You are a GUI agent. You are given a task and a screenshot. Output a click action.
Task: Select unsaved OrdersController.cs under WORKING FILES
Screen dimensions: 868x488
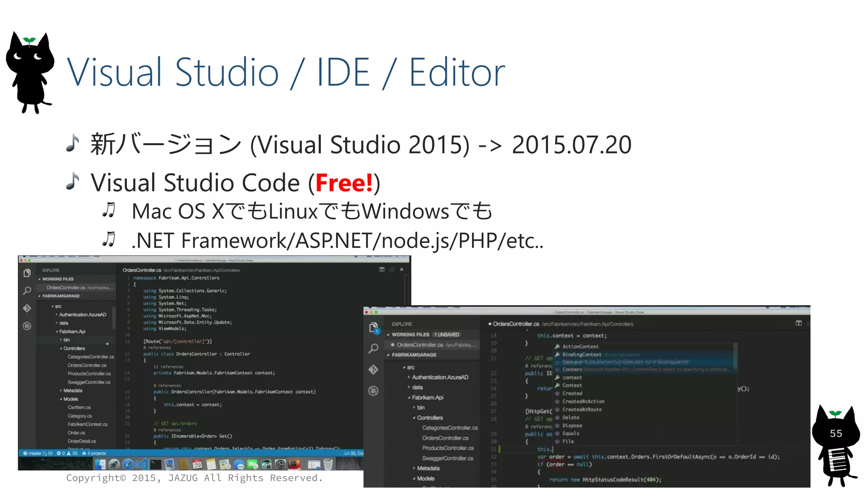click(433, 345)
